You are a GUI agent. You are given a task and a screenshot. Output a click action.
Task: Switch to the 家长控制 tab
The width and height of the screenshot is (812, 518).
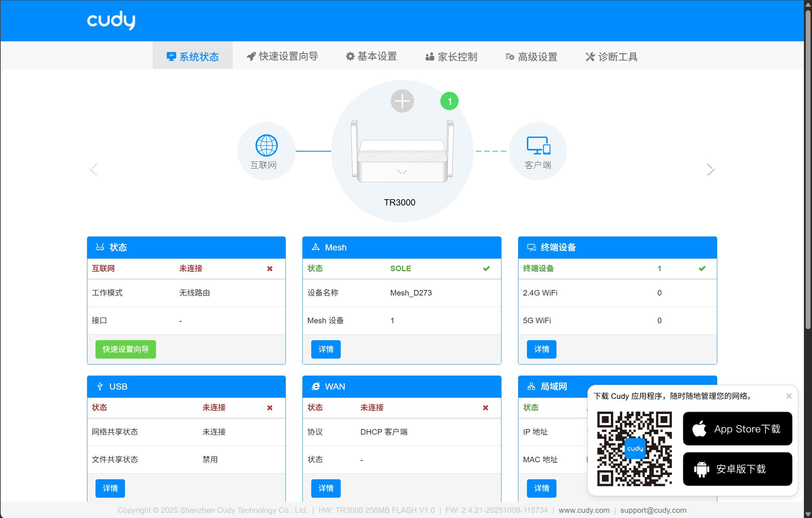click(x=451, y=56)
